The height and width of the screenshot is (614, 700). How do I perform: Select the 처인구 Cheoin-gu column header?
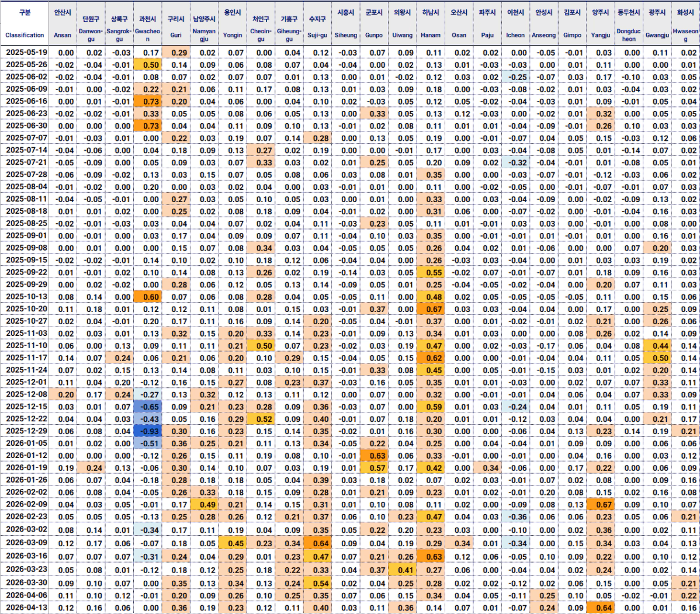[x=261, y=23]
